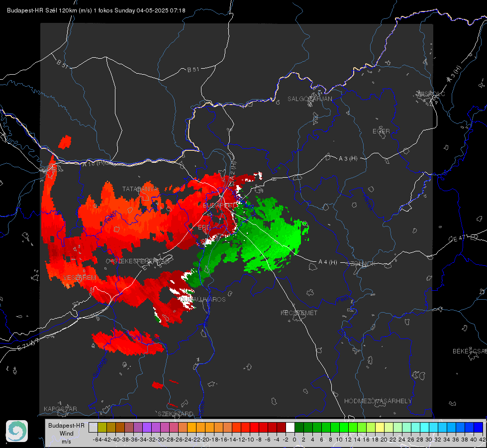Click the SALGÓTARJÁN city label
The image size is (487, 448).
pyautogui.click(x=309, y=99)
